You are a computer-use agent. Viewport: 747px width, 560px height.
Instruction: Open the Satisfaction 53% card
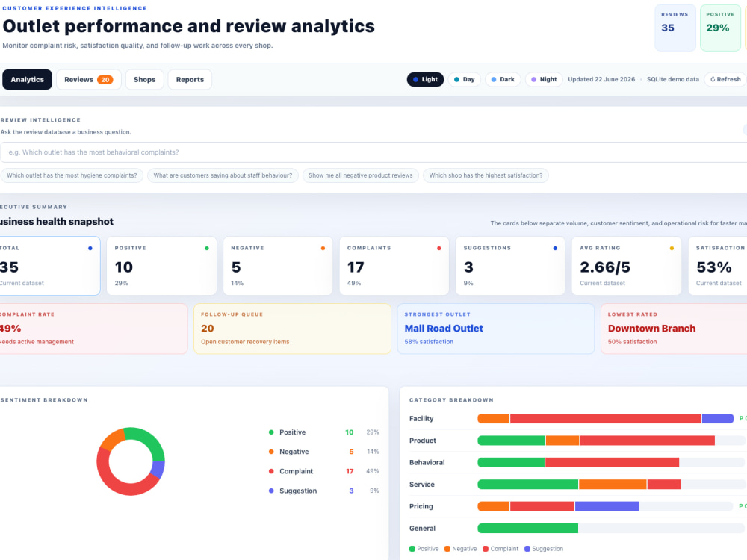coord(717,266)
